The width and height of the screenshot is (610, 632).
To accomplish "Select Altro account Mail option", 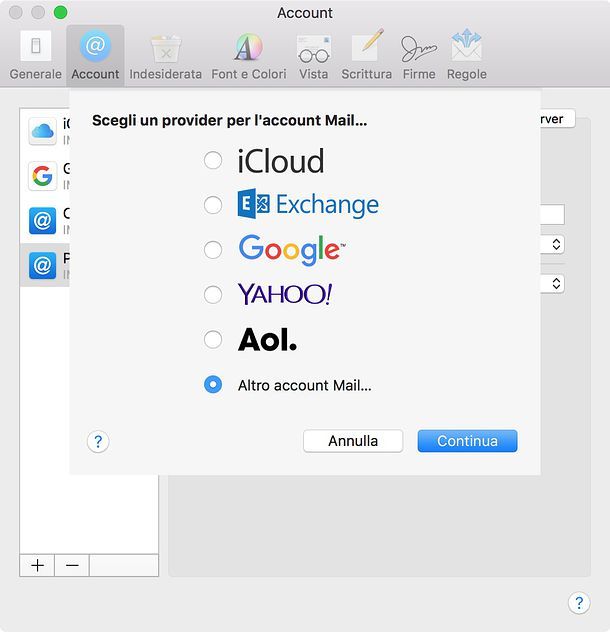I will point(213,385).
